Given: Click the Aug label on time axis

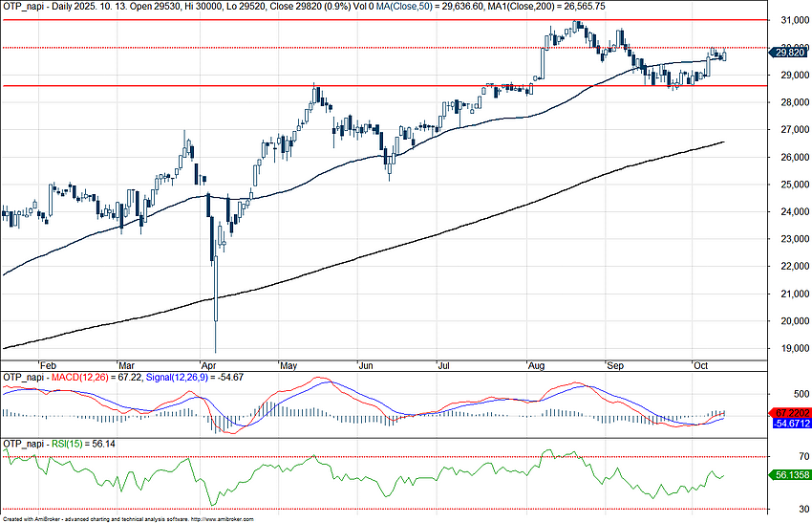Looking at the screenshot, I should (x=535, y=365).
